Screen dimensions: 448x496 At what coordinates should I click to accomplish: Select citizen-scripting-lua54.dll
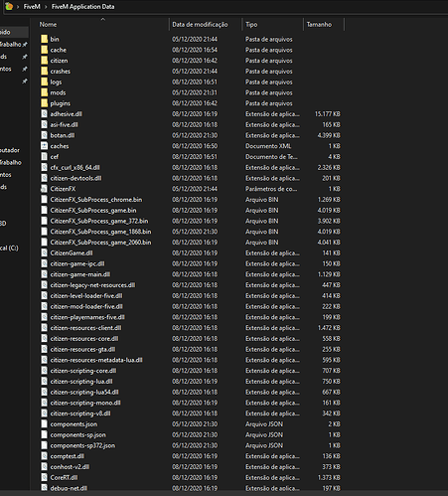(x=84, y=392)
